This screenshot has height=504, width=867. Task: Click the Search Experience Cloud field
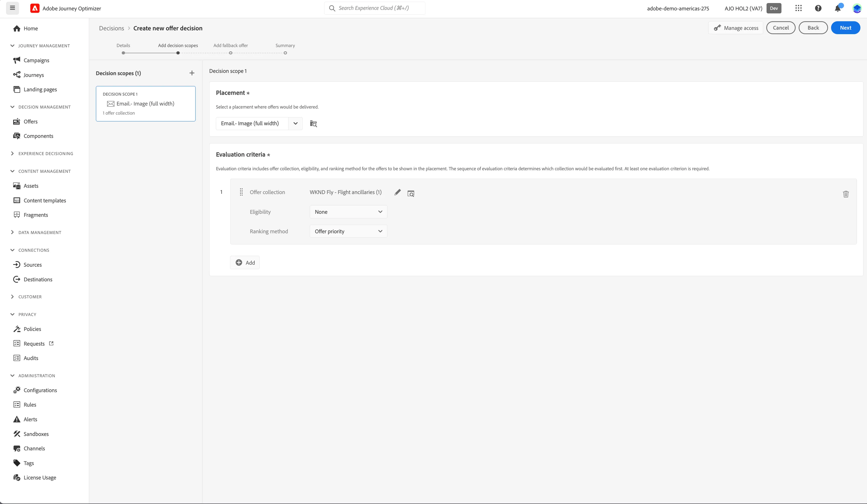[x=375, y=8]
